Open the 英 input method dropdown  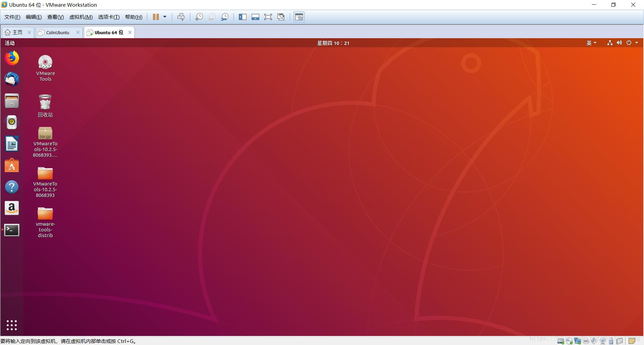point(591,43)
